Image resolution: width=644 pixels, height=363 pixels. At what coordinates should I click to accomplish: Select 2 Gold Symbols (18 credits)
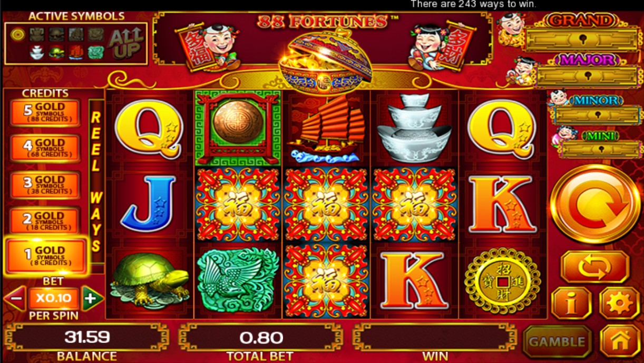click(44, 221)
